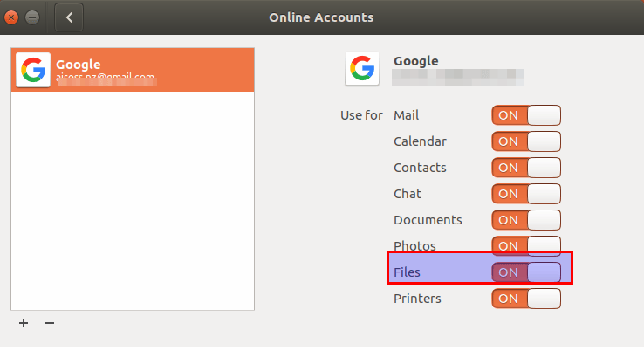
Task: Click the Google heading in details pane
Action: coord(416,61)
